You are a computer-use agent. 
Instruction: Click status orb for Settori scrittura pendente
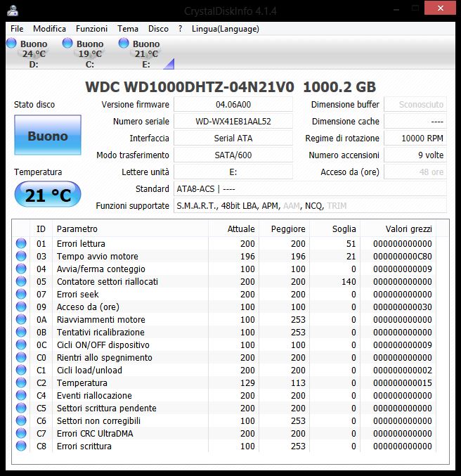21,408
